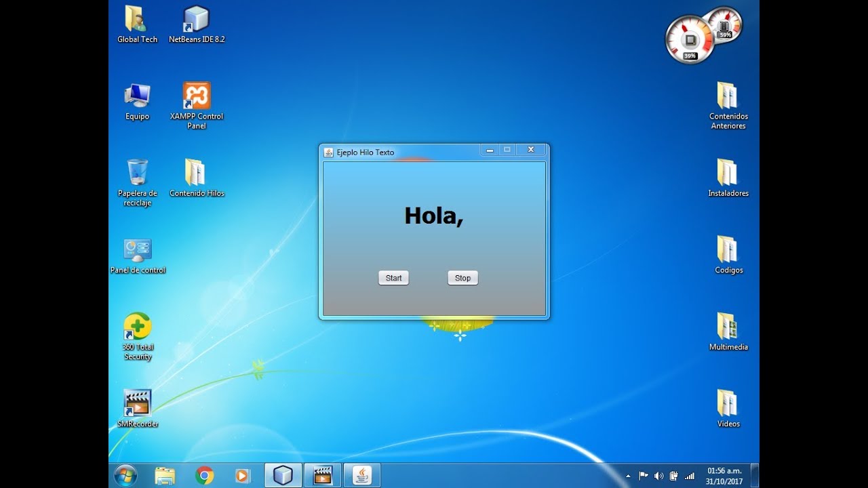Select the 360 Total Security shortcut
Screen dimensions: 868x488
(x=138, y=337)
